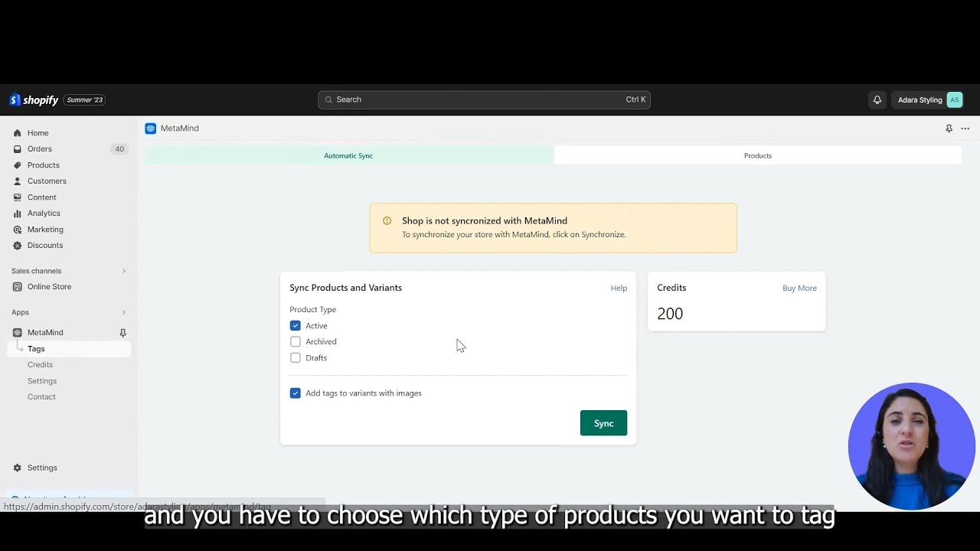Click the search magnifier icon
The height and width of the screenshot is (551, 980).
pyautogui.click(x=328, y=99)
